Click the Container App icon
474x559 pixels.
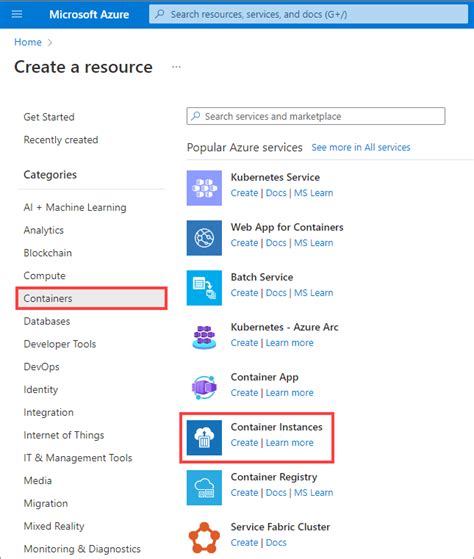pyautogui.click(x=204, y=388)
